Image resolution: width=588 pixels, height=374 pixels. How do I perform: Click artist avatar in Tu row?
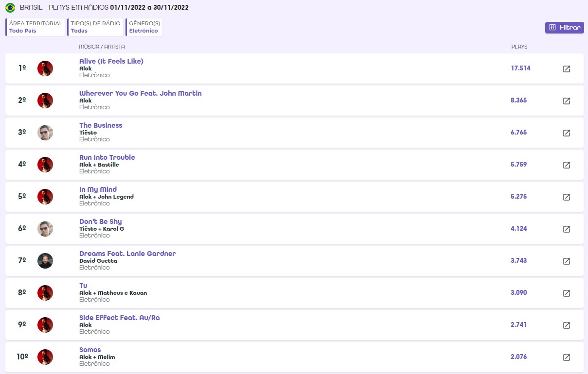coord(45,293)
